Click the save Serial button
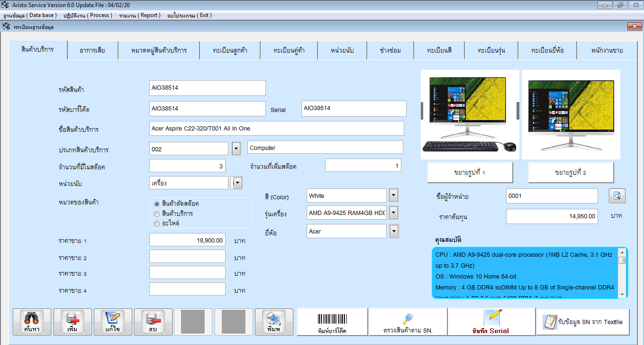 point(491,323)
